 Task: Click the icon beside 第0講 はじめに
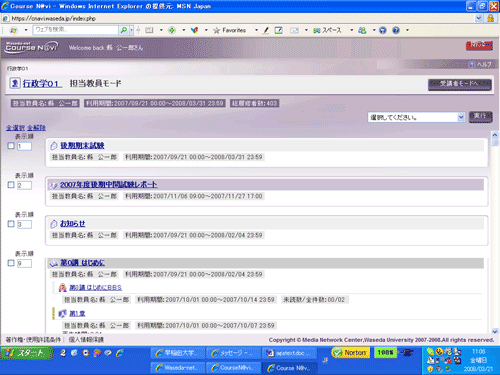pyautogui.click(x=54, y=263)
